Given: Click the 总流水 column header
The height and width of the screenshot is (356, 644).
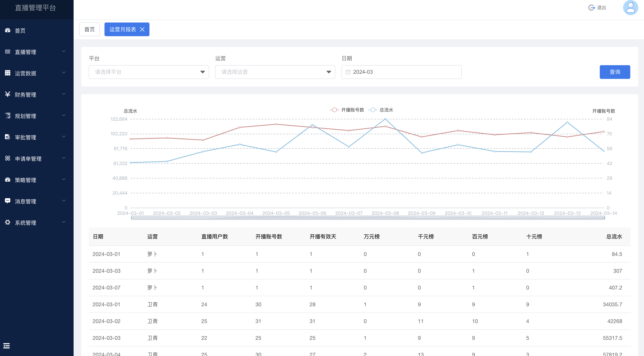Looking at the screenshot, I should pyautogui.click(x=614, y=237).
